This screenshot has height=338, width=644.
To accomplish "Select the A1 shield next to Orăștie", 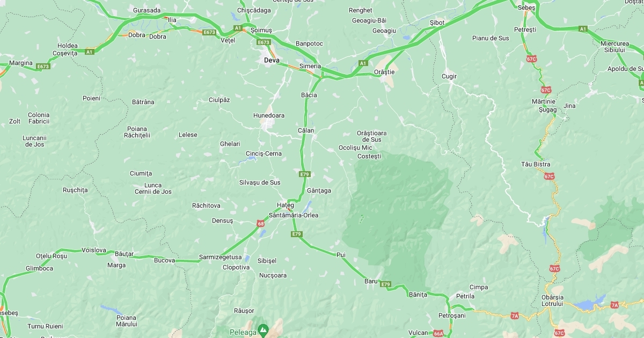I will [x=363, y=63].
